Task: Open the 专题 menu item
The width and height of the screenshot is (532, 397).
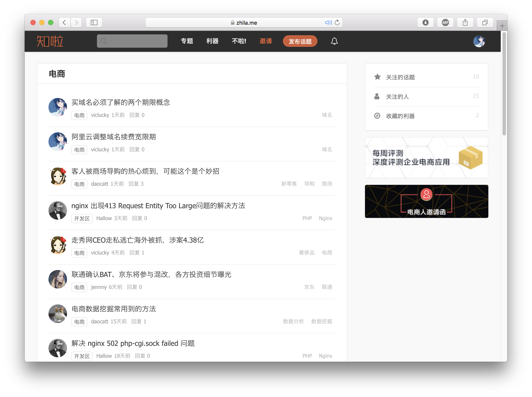Action: pos(187,41)
